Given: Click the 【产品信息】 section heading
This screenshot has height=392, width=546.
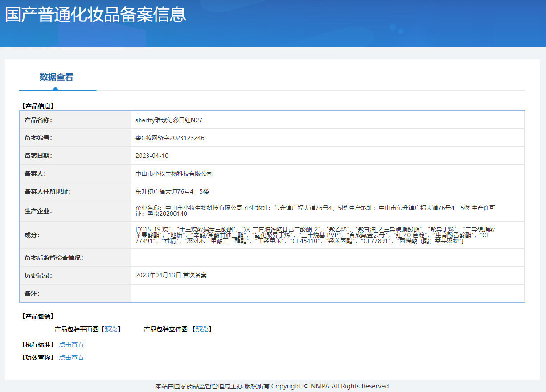Looking at the screenshot, I should tap(37, 106).
